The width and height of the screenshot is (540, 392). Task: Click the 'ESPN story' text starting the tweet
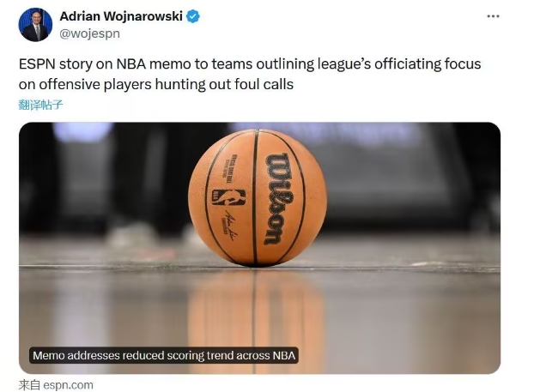[x=56, y=64]
